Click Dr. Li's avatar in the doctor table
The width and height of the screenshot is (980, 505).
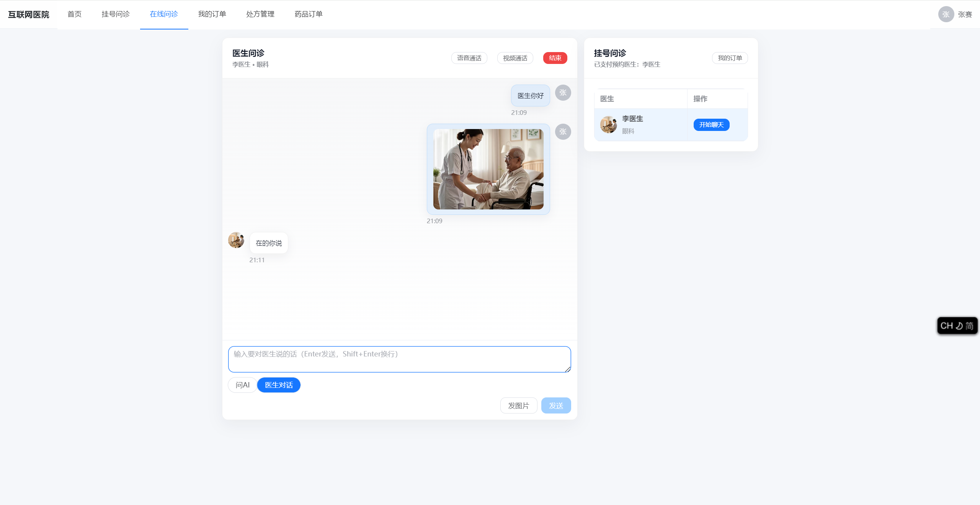608,125
